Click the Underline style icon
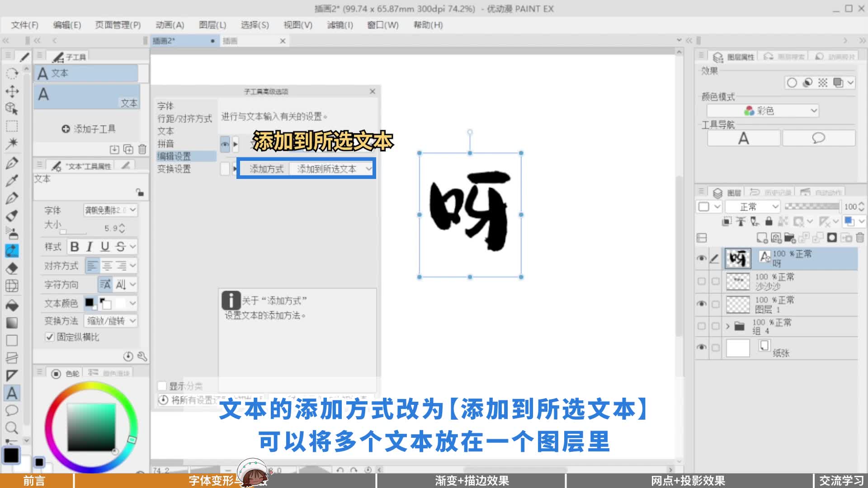 105,247
